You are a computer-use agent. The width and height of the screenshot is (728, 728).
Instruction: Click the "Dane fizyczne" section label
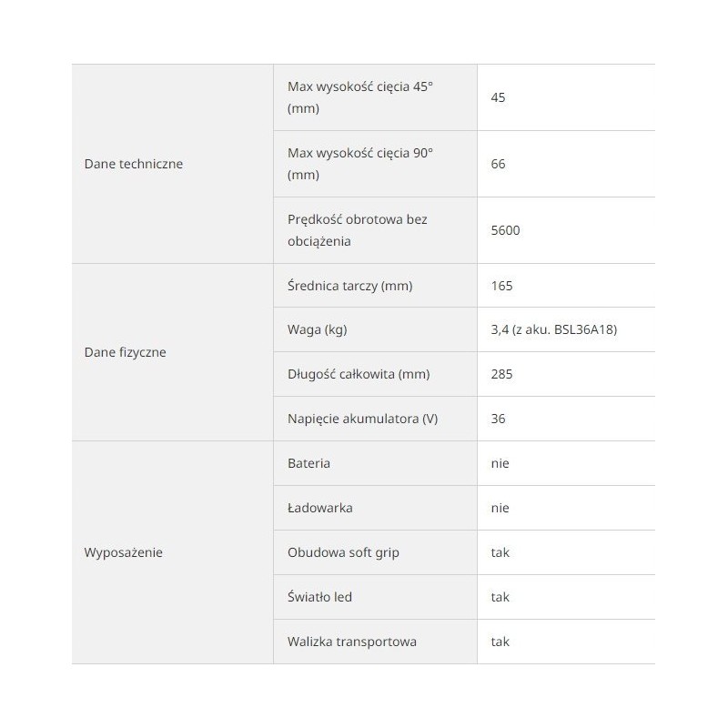[x=125, y=352]
